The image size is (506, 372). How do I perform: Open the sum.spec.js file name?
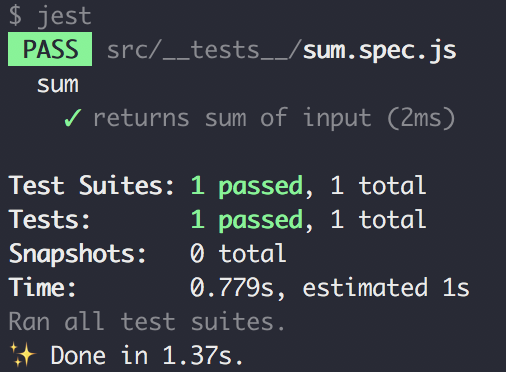(379, 51)
